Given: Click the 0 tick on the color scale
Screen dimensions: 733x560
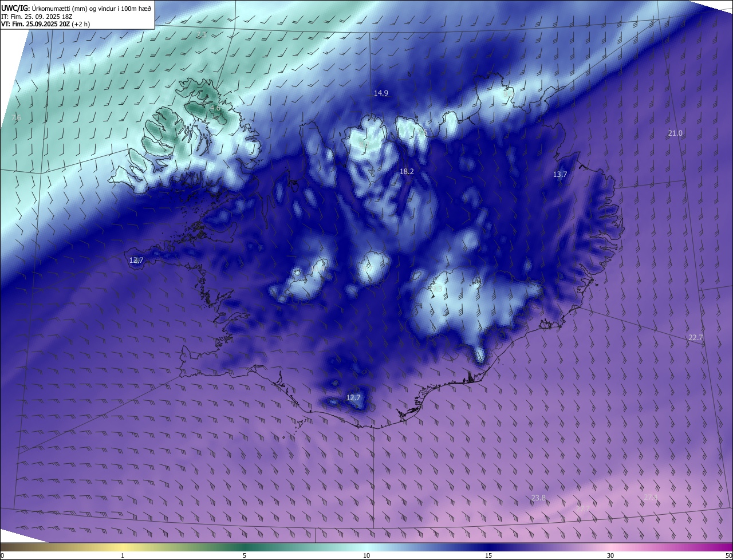Looking at the screenshot, I should click(x=2, y=555).
